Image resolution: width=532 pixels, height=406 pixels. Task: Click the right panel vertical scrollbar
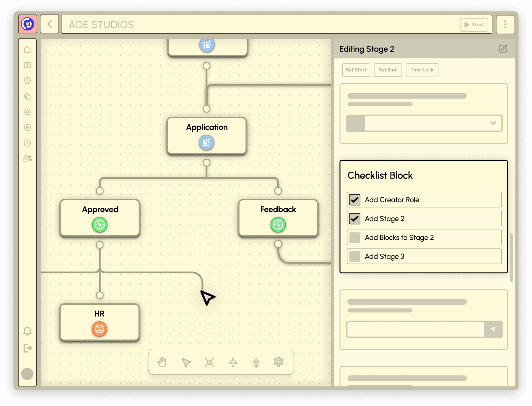coord(511,257)
